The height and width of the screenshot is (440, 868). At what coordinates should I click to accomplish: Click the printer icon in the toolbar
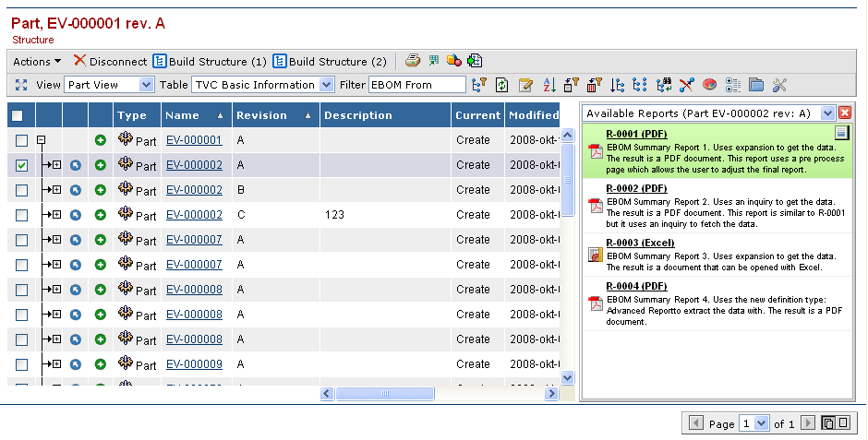pos(413,61)
